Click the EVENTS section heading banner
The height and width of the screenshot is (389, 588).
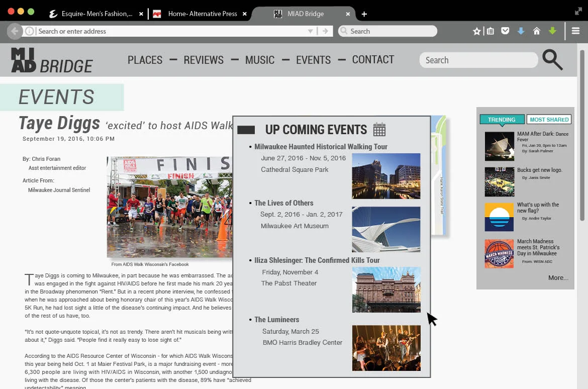click(62, 97)
